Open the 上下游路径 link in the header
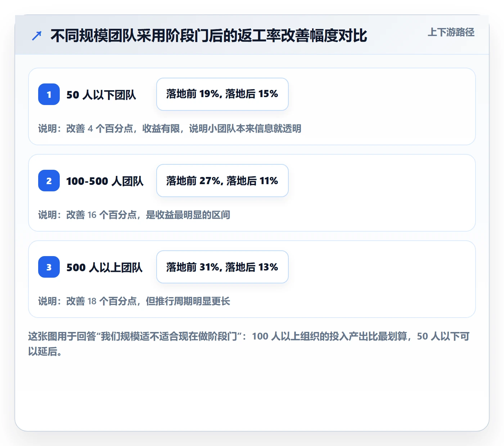Image resolution: width=504 pixels, height=446 pixels. tap(451, 32)
